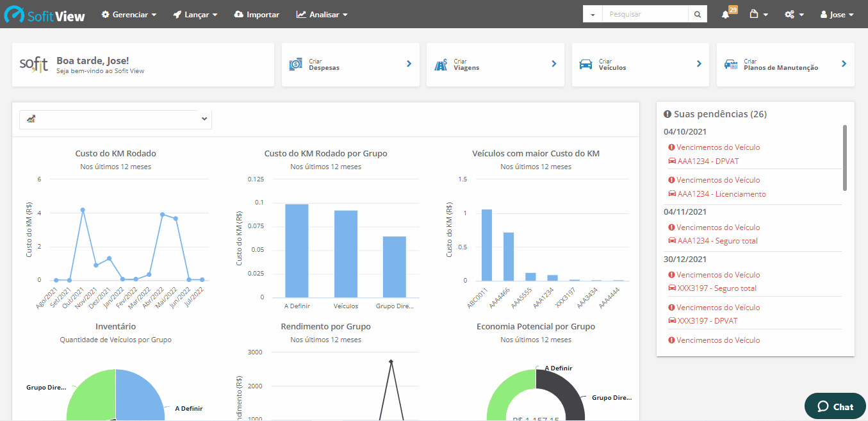Click the Suas pendências (26) heading
Screen dimensions: 868x421
(715, 114)
